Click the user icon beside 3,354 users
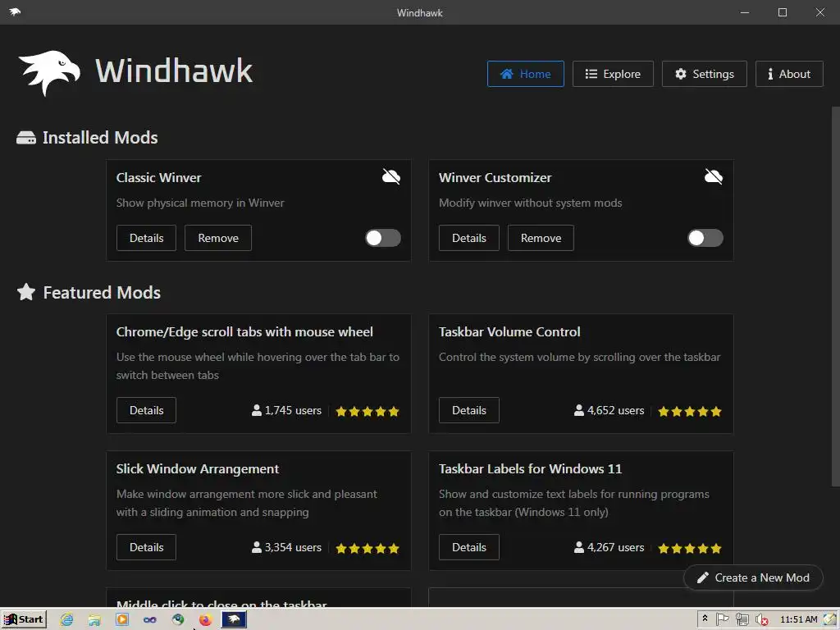840x630 pixels. click(x=257, y=547)
